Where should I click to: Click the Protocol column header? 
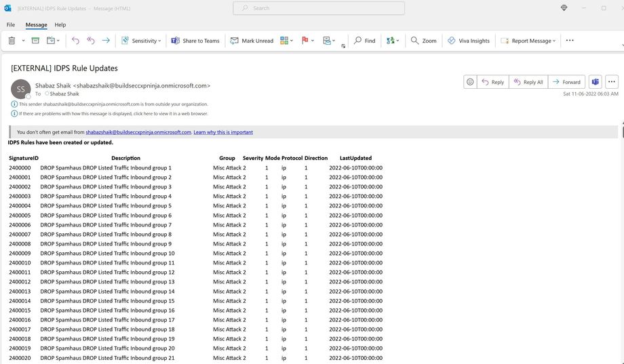[x=292, y=158]
